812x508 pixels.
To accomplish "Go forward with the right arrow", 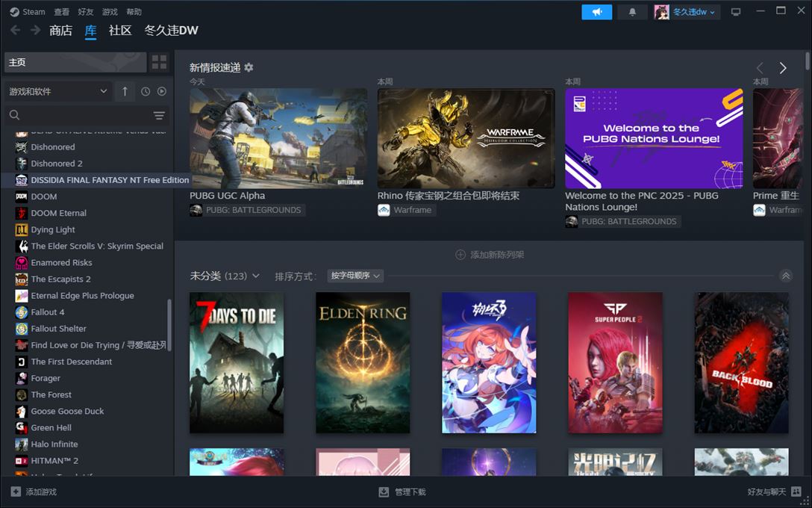I will pos(35,31).
